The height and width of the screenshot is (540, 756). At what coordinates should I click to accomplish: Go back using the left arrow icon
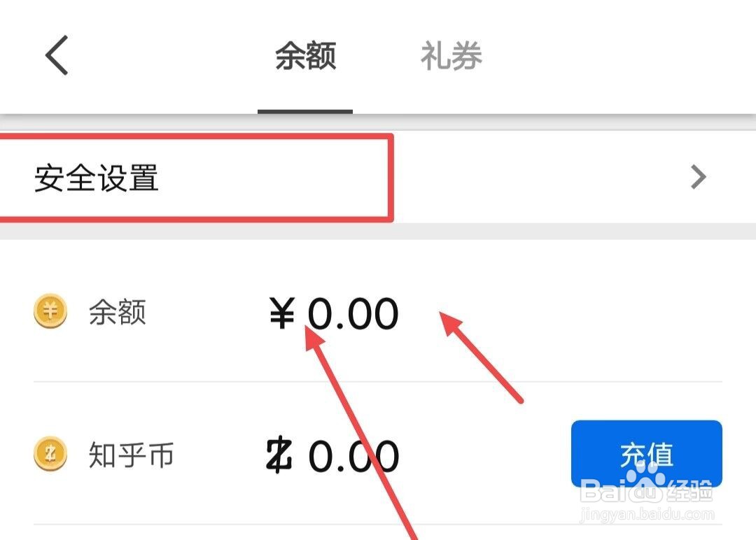(x=57, y=55)
